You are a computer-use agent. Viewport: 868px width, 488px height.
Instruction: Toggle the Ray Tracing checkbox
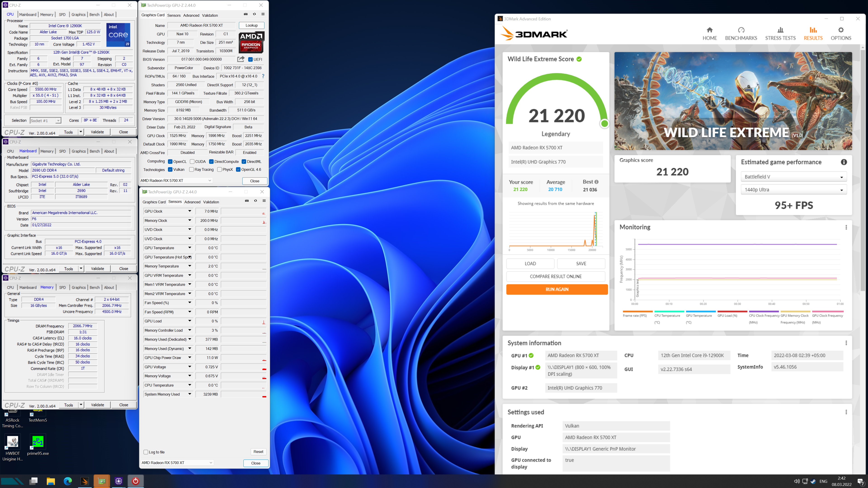pyautogui.click(x=191, y=169)
